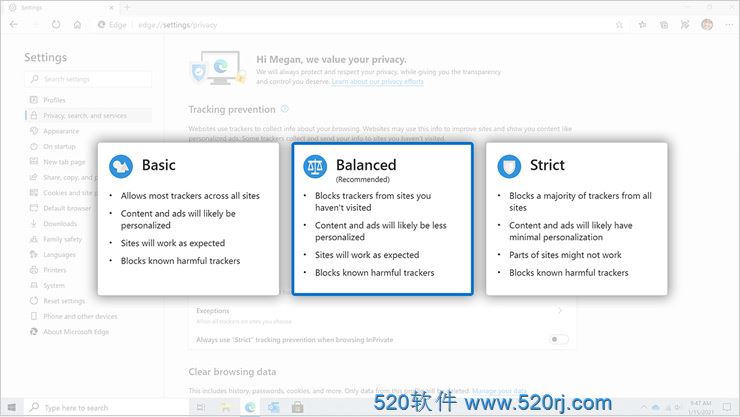Click the Downloads icon in the sidebar
The width and height of the screenshot is (740, 417).
pos(34,224)
